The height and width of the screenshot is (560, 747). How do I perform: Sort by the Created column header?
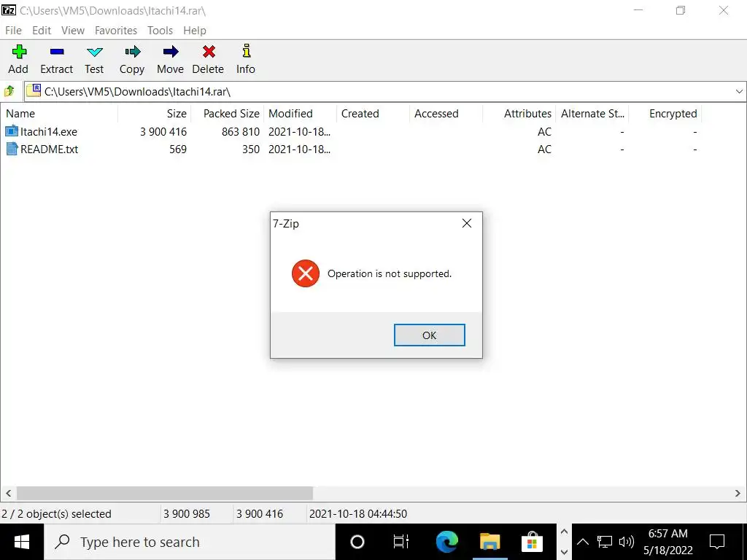[x=373, y=113]
